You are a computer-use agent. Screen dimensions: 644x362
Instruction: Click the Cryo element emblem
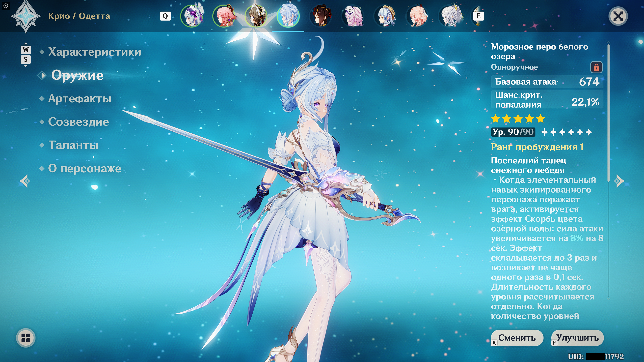click(25, 16)
